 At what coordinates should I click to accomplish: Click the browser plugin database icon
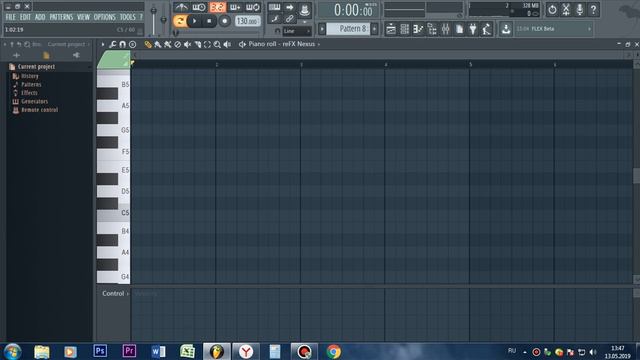click(x=76, y=55)
